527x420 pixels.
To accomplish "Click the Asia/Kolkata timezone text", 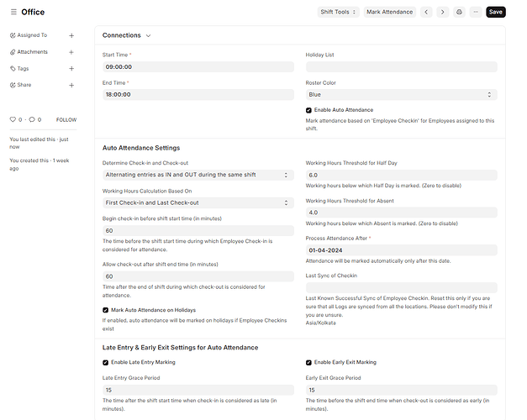I will (320, 323).
